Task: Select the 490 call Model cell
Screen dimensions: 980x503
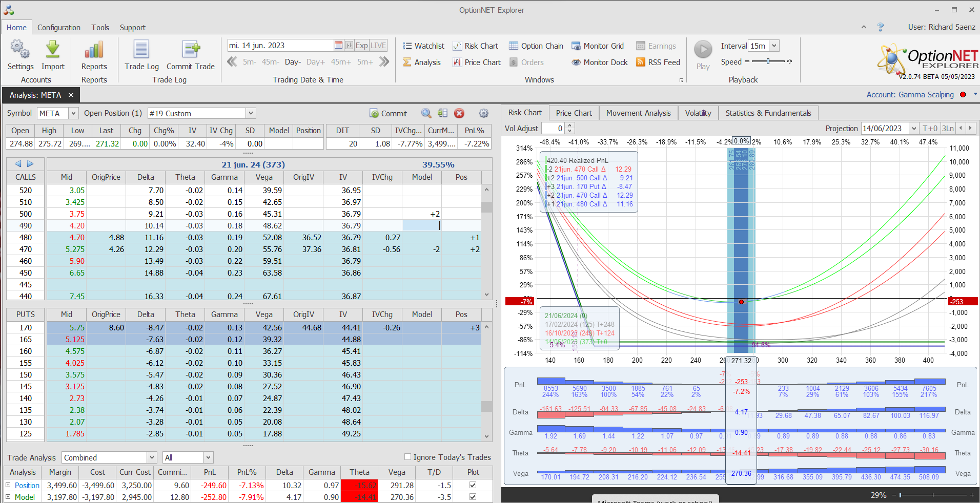Action: [421, 225]
